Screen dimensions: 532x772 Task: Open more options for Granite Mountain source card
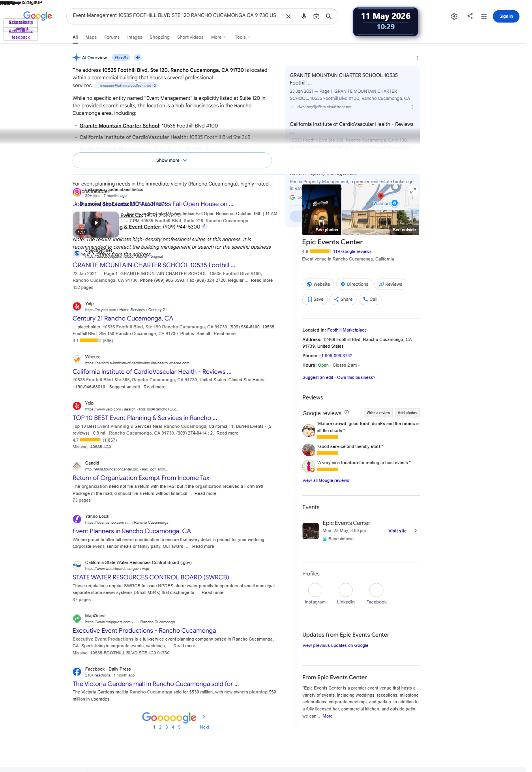click(x=412, y=107)
